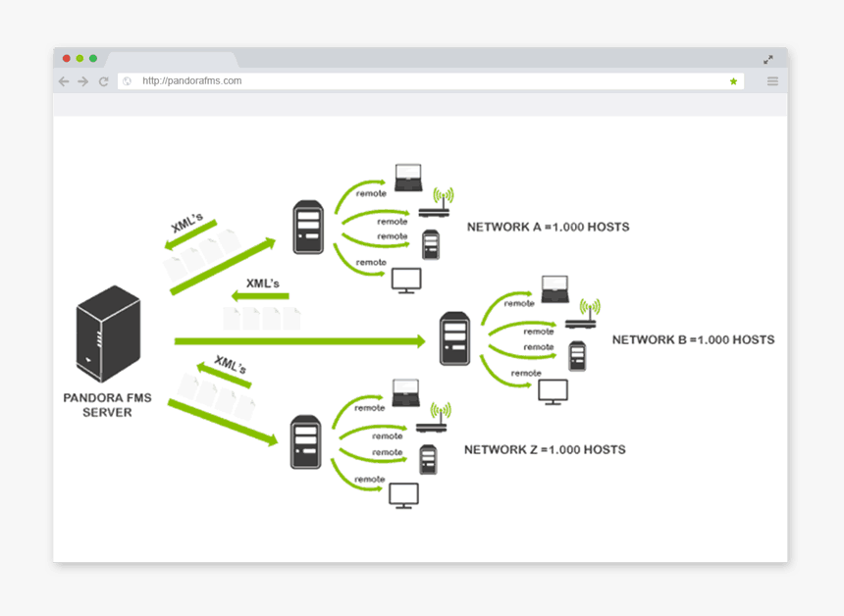
Task: Click the red traffic light control
Action: coord(64,58)
